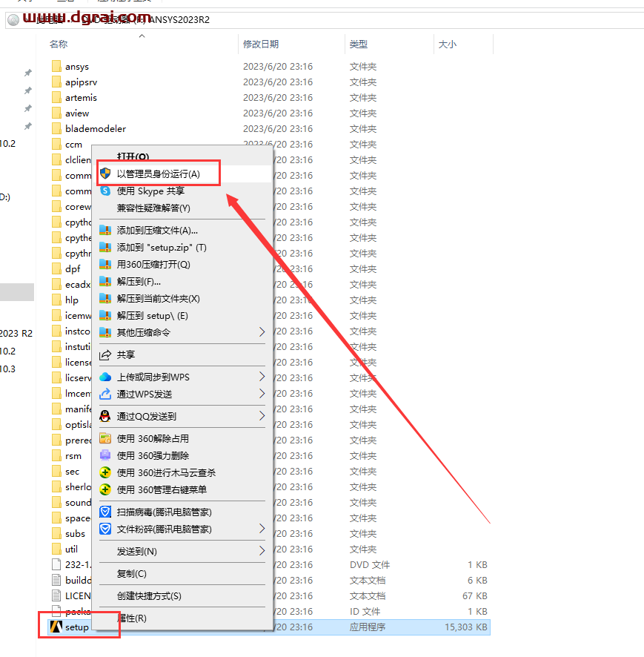Click the QQ penguin icon

(105, 416)
